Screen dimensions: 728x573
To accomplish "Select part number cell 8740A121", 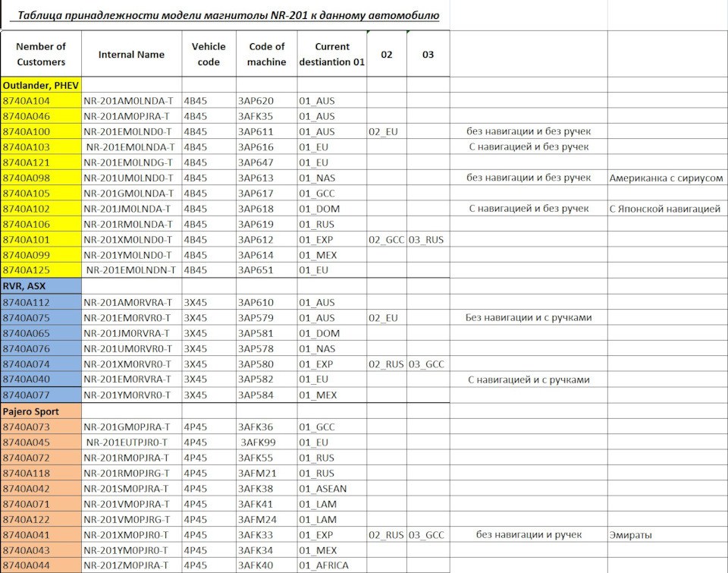I will pos(41,162).
